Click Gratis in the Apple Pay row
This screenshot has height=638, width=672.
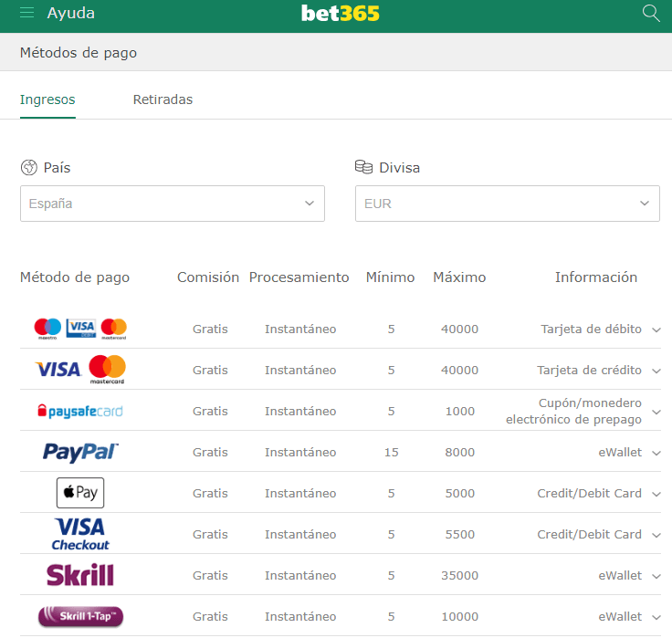tap(210, 493)
